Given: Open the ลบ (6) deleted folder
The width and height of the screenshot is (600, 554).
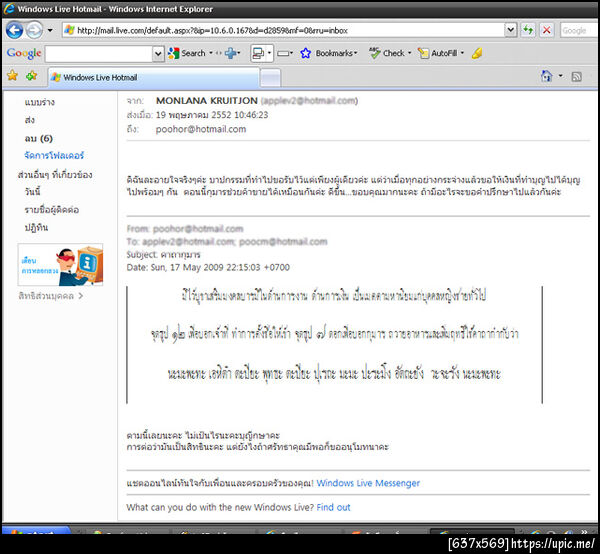Looking at the screenshot, I should pos(39,138).
